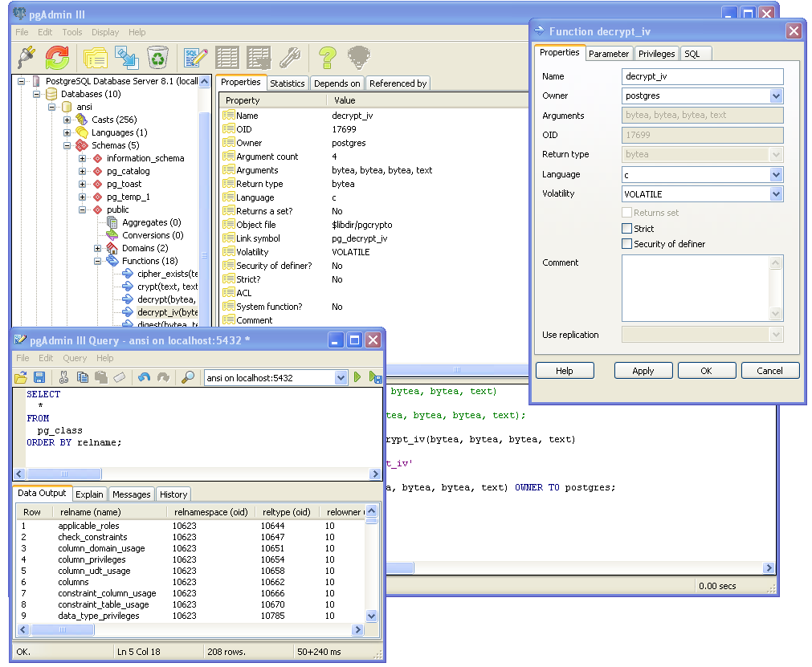
Task: Click the cut scissors icon in Query toolbar
Action: pyautogui.click(x=63, y=377)
